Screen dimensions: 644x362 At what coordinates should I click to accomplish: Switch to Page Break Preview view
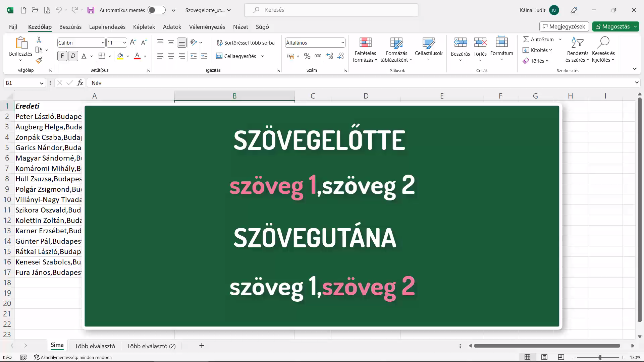(561, 357)
